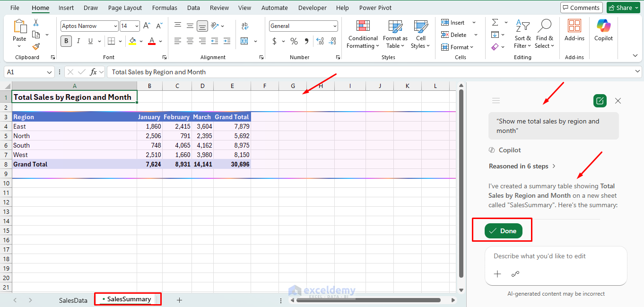
Task: Click the Fill down-arrow icon
Action: 495,35
